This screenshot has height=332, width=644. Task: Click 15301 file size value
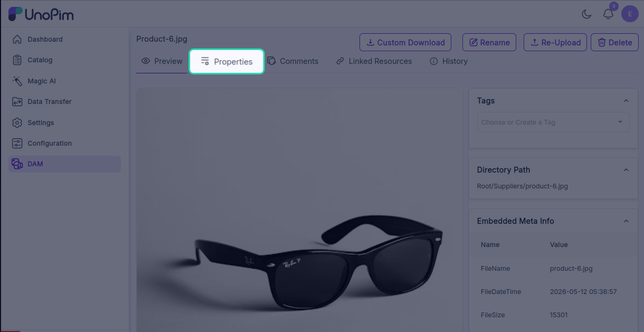pyautogui.click(x=558, y=315)
